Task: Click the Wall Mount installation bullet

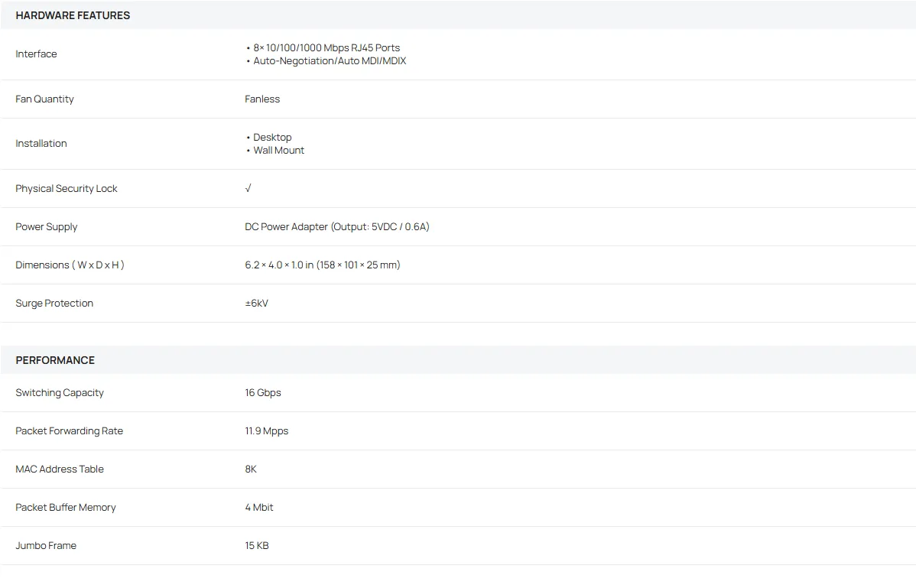Action: pyautogui.click(x=278, y=151)
